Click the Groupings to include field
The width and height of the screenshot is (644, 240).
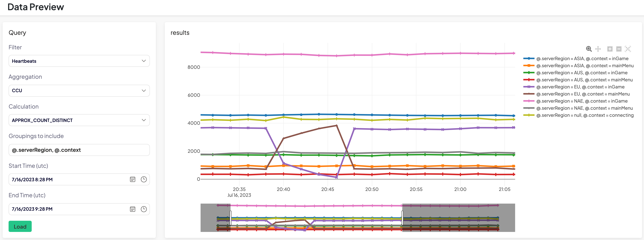point(79,150)
